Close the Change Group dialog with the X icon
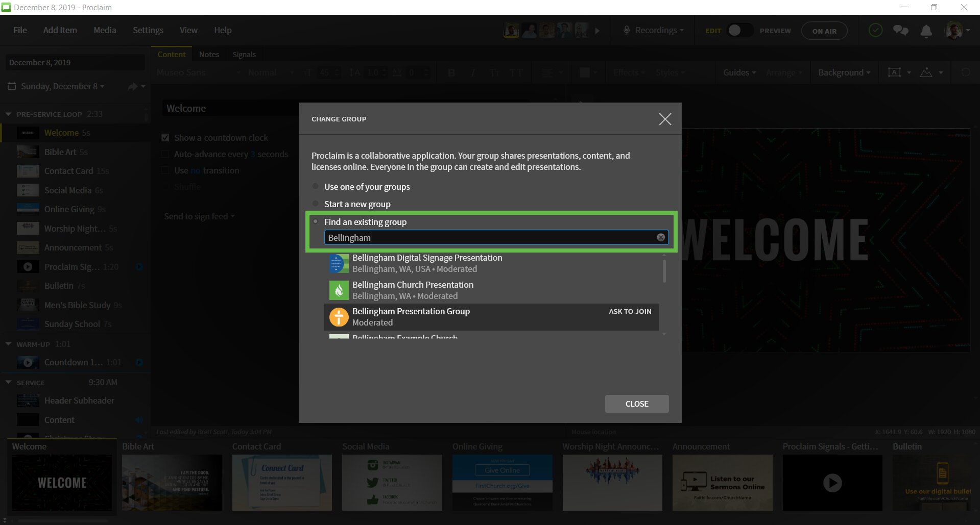Viewport: 980px width, 525px height. pos(665,119)
